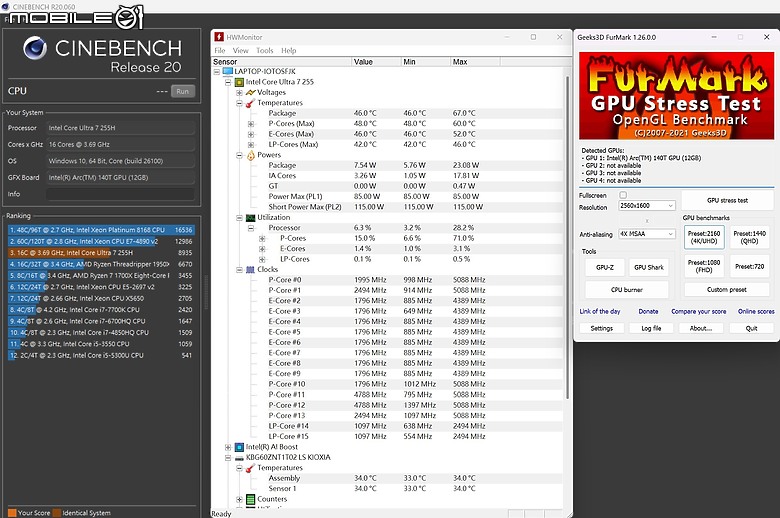Click the Intel Core Ultra 7 255 chip icon
The width and height of the screenshot is (780, 518).
pos(239,82)
